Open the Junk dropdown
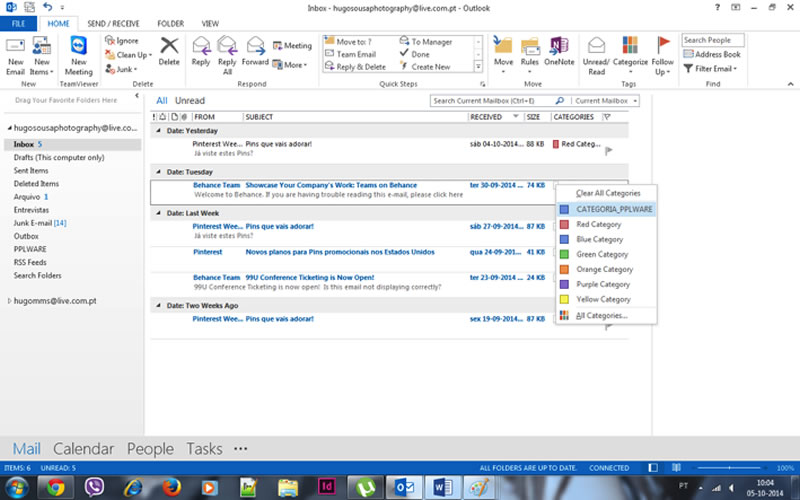This screenshot has width=800, height=500. click(121, 69)
